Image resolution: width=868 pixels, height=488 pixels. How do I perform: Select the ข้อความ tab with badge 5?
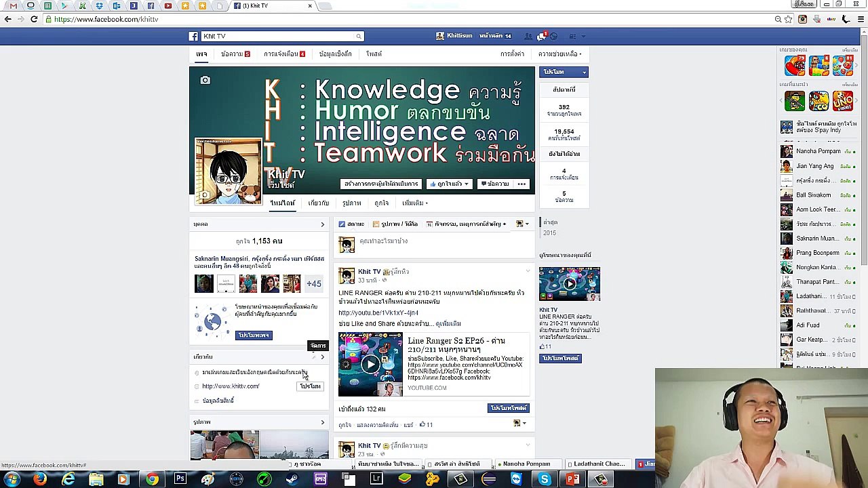point(235,54)
